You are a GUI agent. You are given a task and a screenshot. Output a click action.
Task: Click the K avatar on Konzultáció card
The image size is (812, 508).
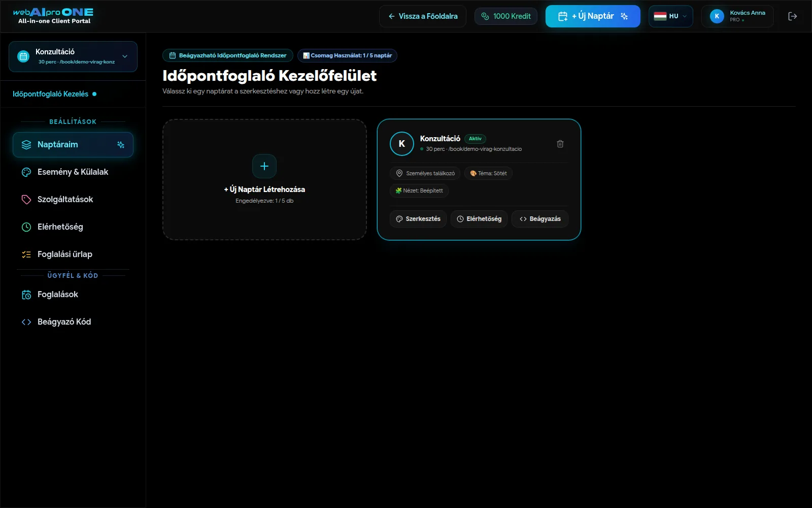pos(401,144)
